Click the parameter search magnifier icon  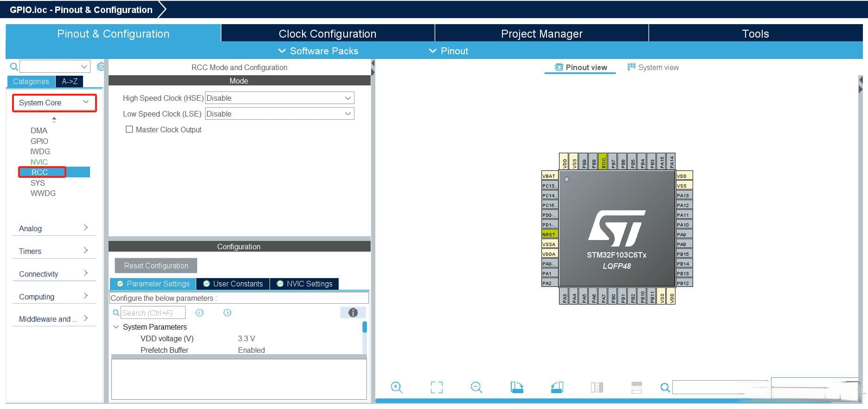tap(116, 312)
